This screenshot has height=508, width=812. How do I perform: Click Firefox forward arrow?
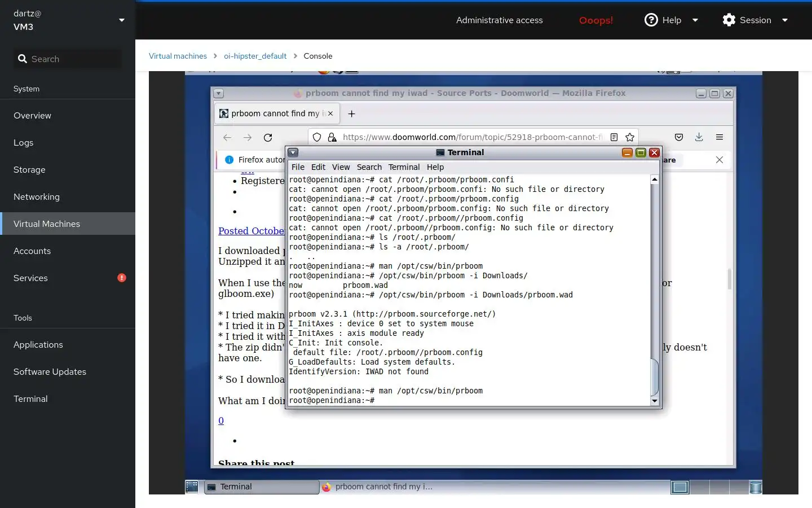[x=248, y=137]
